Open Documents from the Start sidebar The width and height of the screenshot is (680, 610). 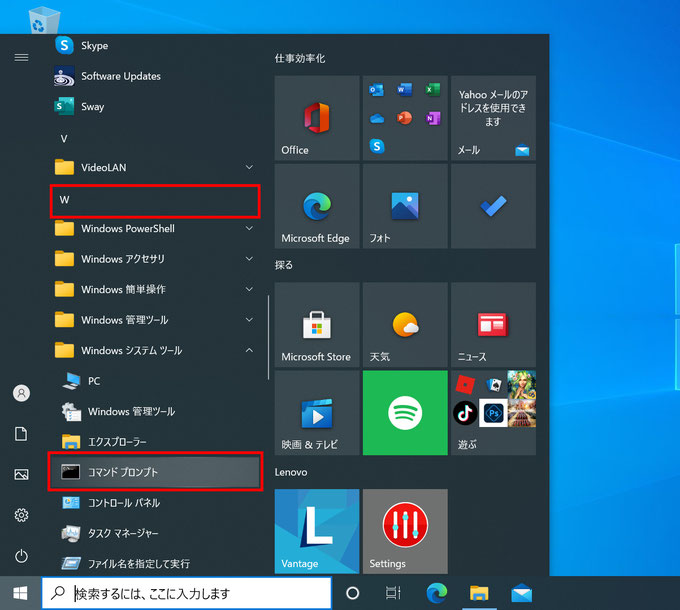[21, 434]
